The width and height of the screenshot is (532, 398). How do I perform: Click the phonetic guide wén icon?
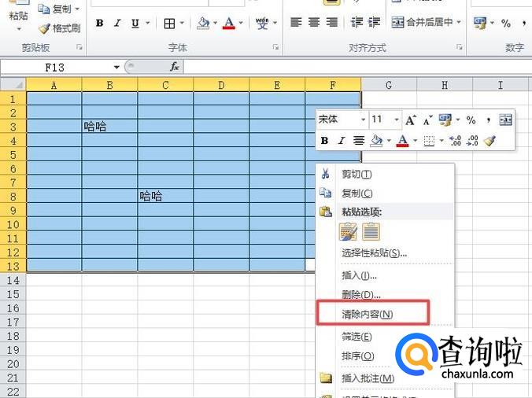pyautogui.click(x=262, y=23)
